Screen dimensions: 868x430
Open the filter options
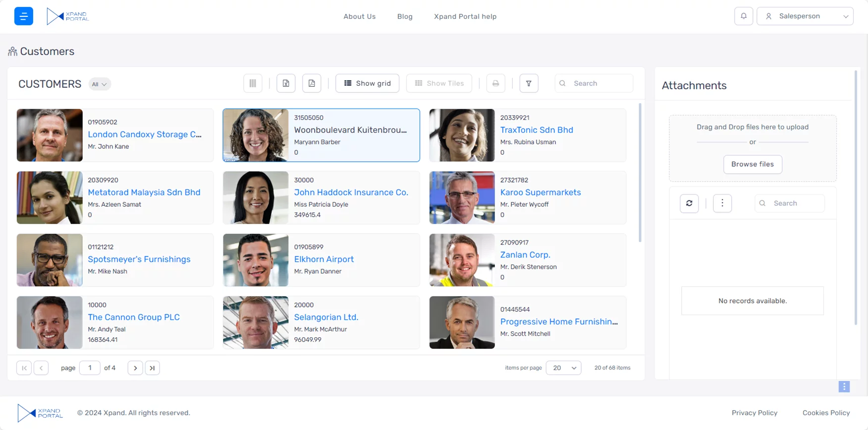(529, 83)
